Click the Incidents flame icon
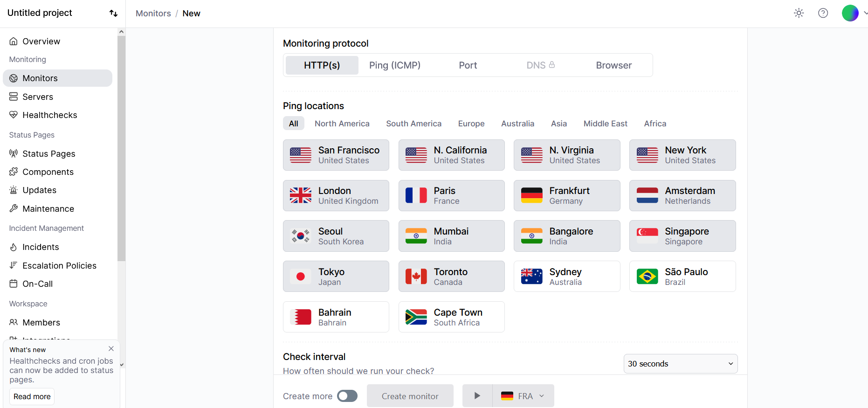The width and height of the screenshot is (868, 408). (14, 247)
